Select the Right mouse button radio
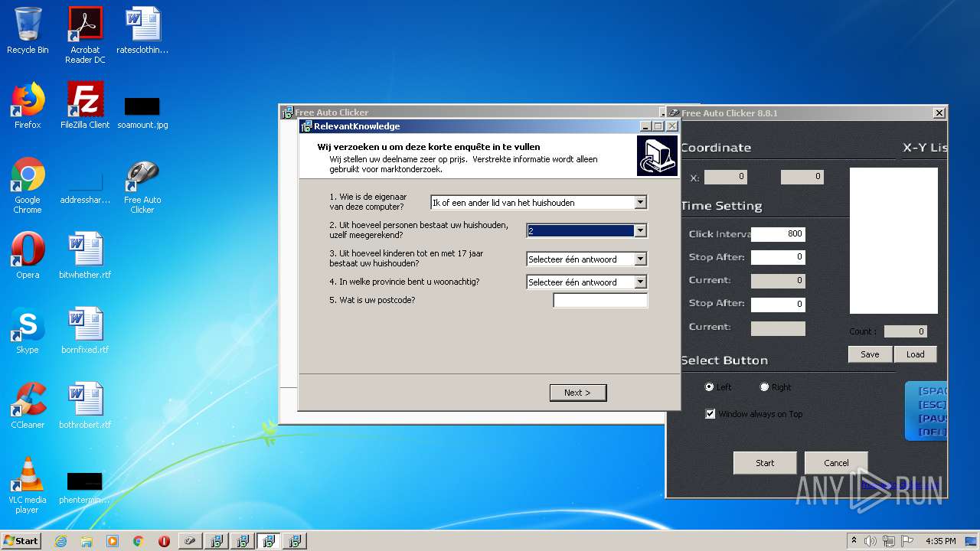The image size is (980, 551). (764, 387)
